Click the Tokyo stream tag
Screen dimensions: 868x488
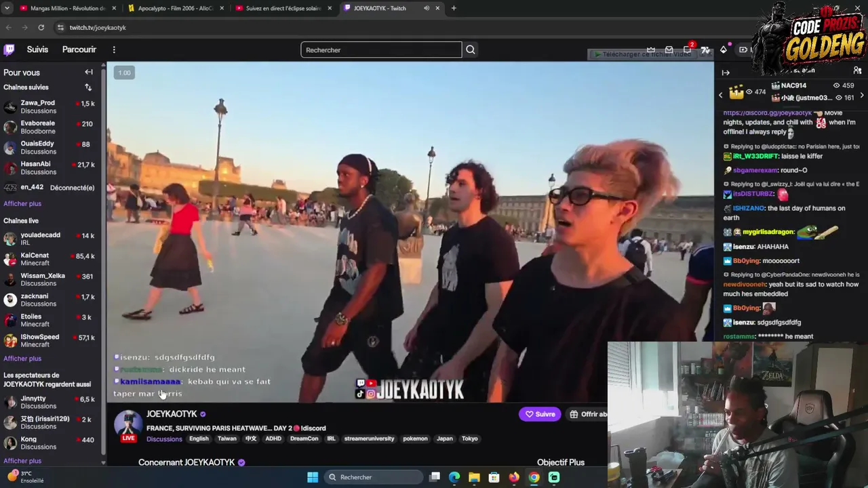coord(470,439)
